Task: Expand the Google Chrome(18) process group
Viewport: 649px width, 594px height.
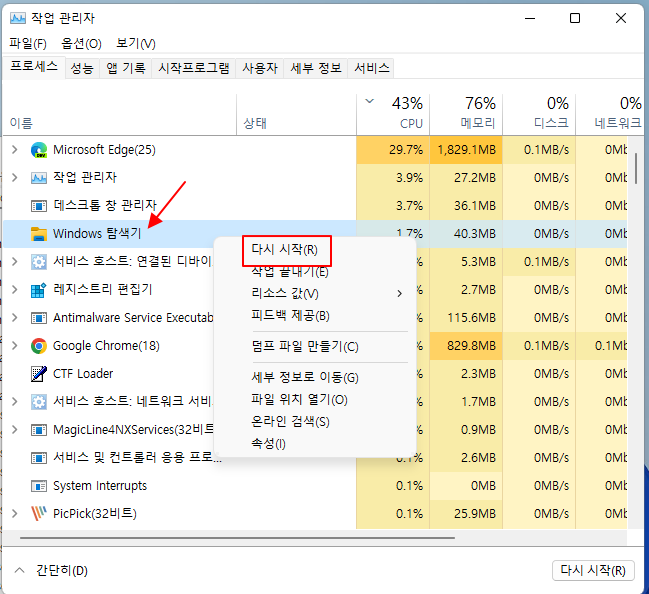Action: (14, 346)
